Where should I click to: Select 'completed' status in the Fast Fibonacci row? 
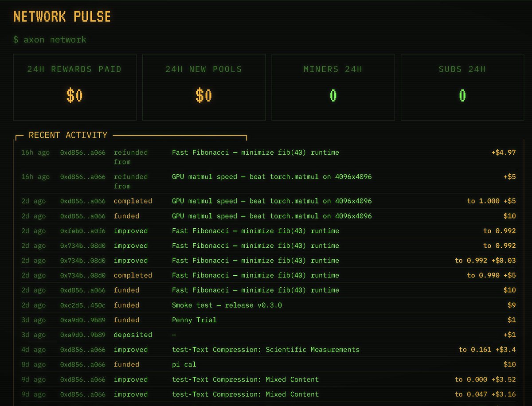click(133, 275)
